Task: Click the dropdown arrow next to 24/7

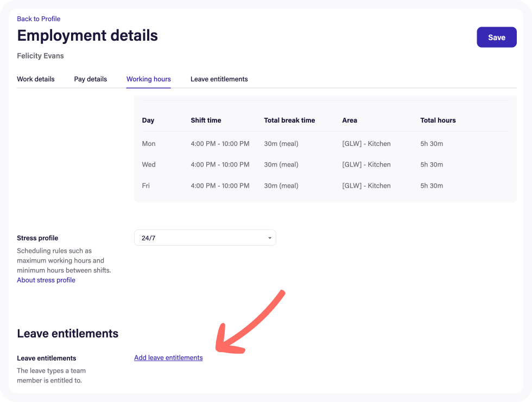Action: tap(269, 238)
